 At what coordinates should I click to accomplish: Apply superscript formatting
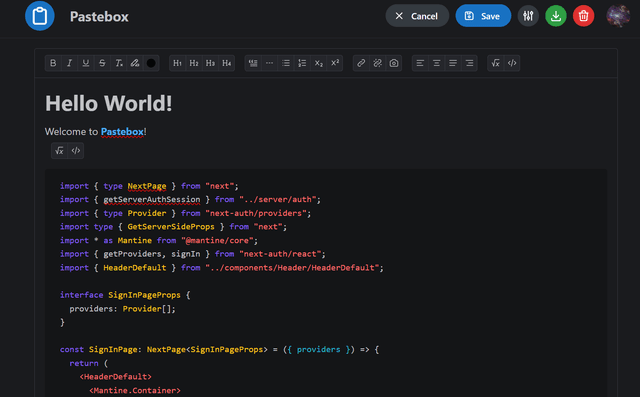[x=335, y=63]
